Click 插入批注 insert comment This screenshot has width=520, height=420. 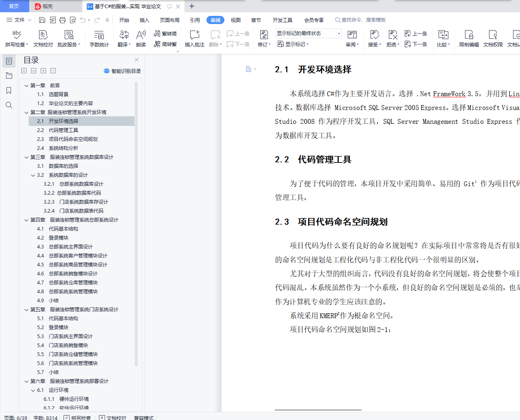tap(195, 39)
